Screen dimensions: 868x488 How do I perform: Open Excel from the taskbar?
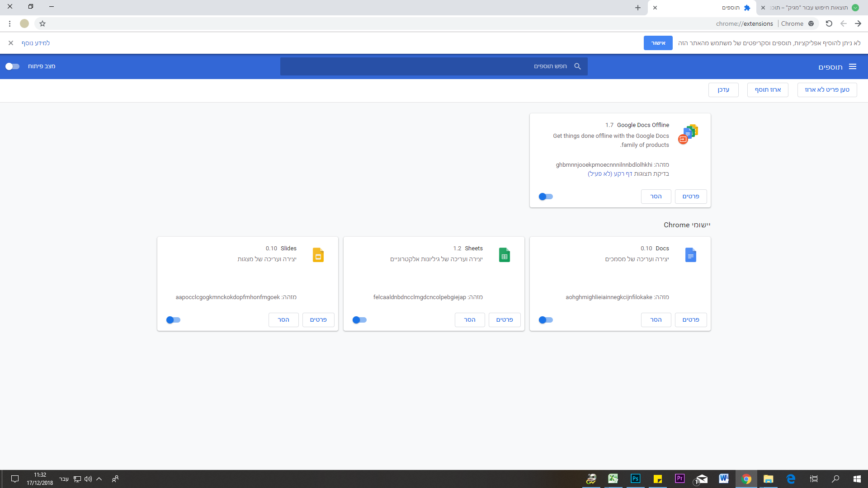[613, 479]
